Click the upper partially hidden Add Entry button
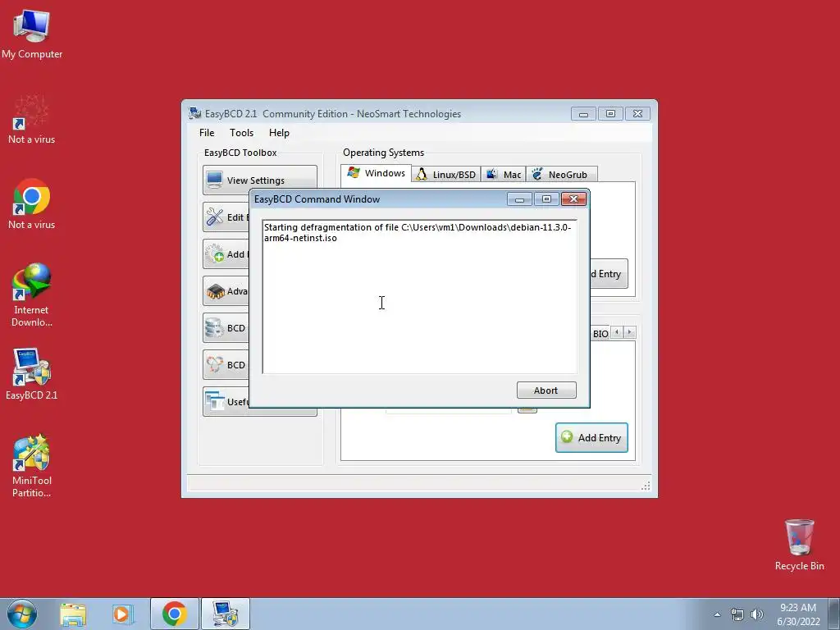840x630 pixels. 609,274
